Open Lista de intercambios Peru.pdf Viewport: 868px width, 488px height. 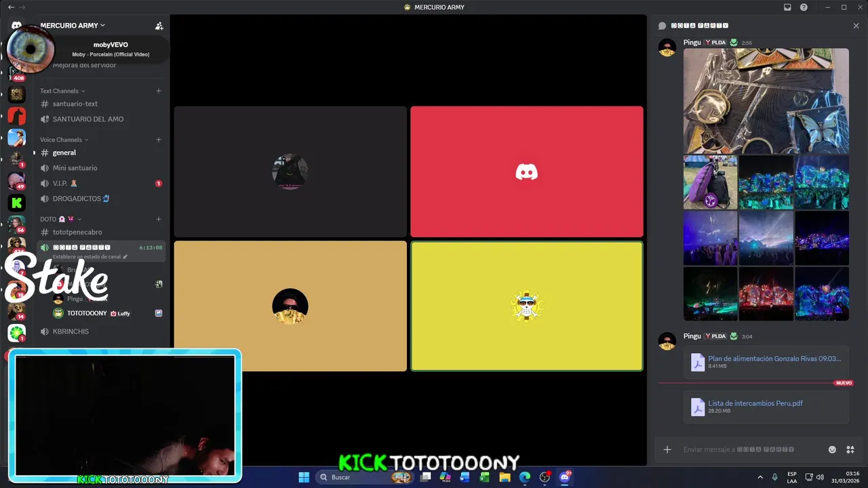point(755,403)
